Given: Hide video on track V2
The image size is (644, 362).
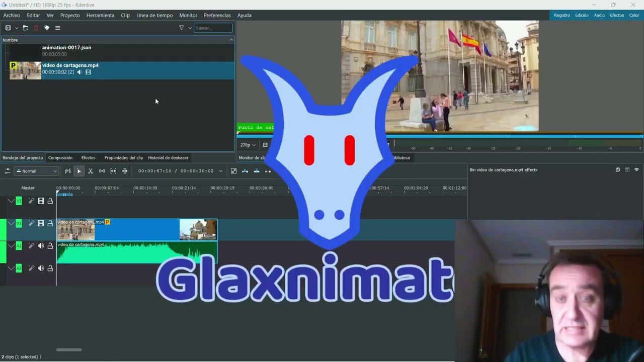Looking at the screenshot, I should click(x=41, y=201).
